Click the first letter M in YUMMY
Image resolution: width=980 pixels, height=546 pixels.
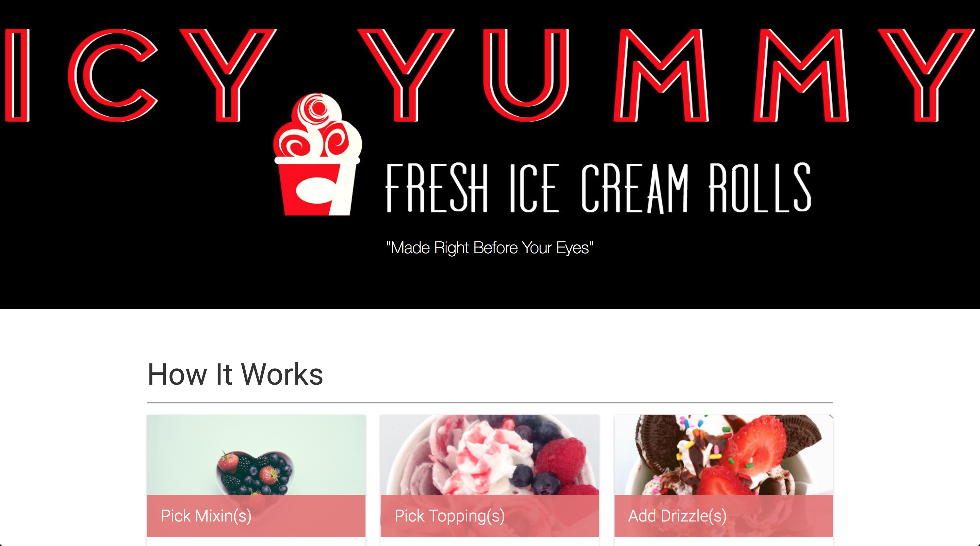coord(661,75)
